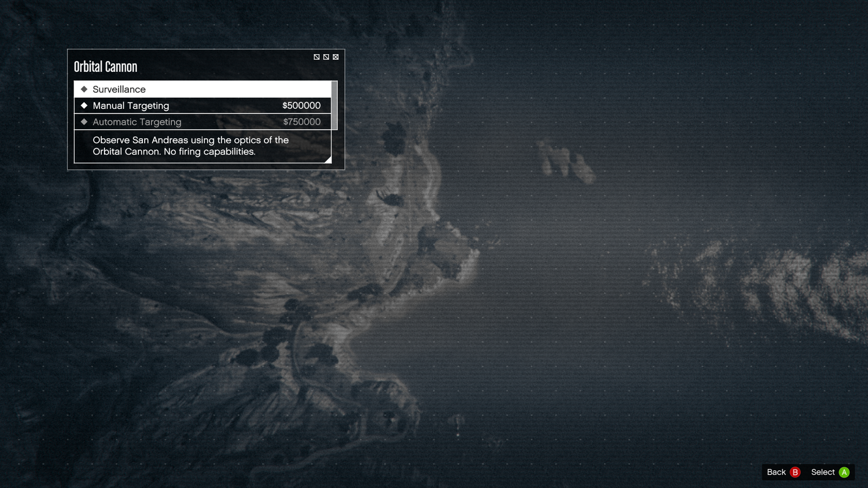The width and height of the screenshot is (868, 488).
Task: Click the white corner triangle of description box
Action: (328, 160)
